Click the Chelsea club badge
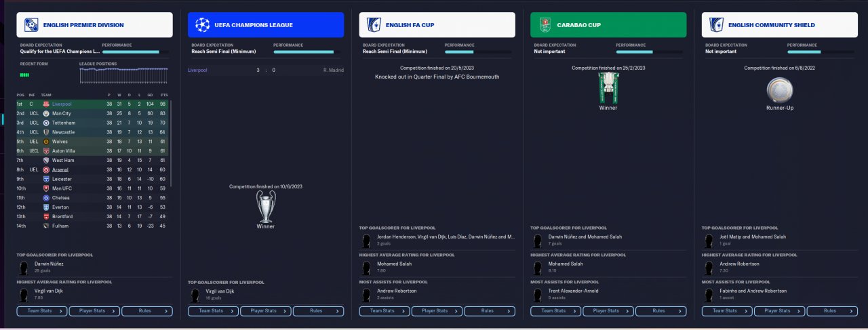 tap(46, 197)
